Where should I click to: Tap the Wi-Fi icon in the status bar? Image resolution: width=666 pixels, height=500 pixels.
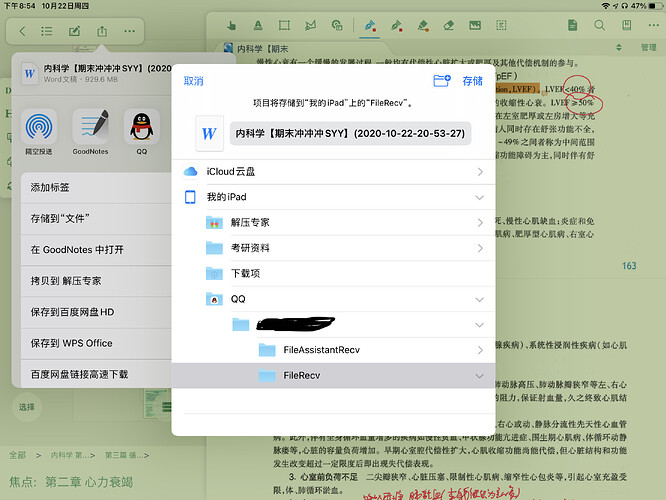pyautogui.click(x=605, y=6)
